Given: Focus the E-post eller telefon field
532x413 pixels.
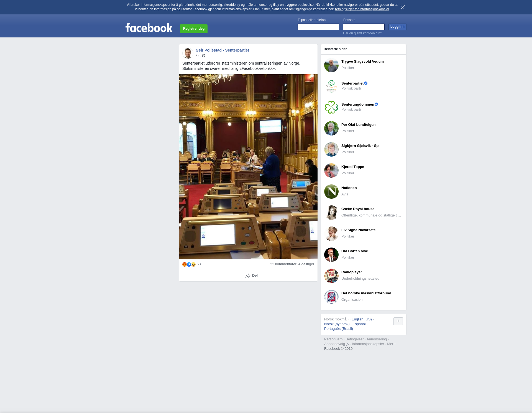Looking at the screenshot, I should coord(318,27).
